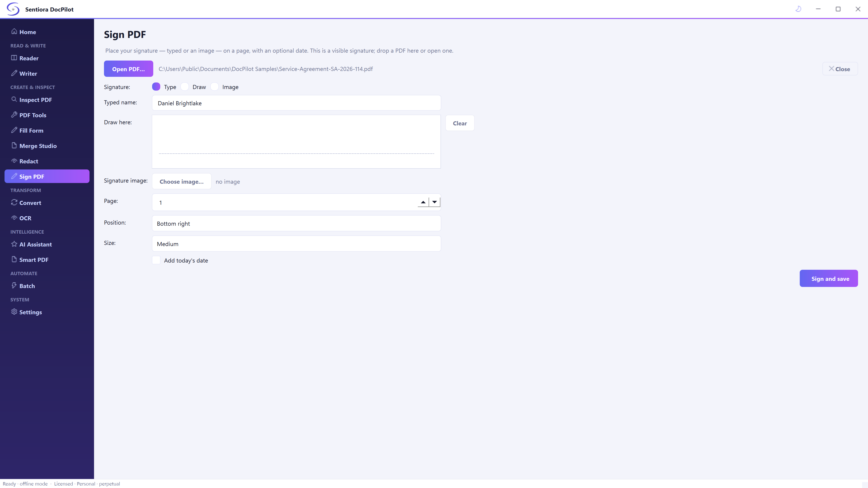
Task: Click the Convert arrows icon
Action: tap(14, 202)
